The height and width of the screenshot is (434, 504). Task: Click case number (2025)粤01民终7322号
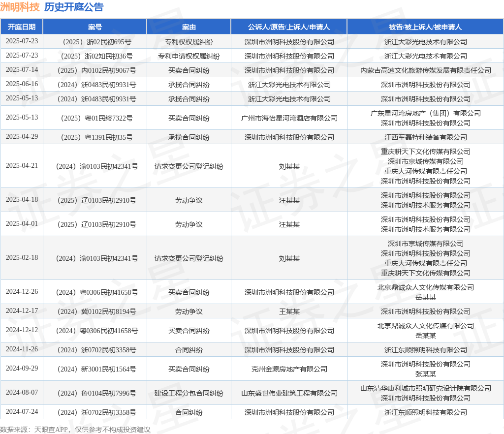pyautogui.click(x=97, y=118)
